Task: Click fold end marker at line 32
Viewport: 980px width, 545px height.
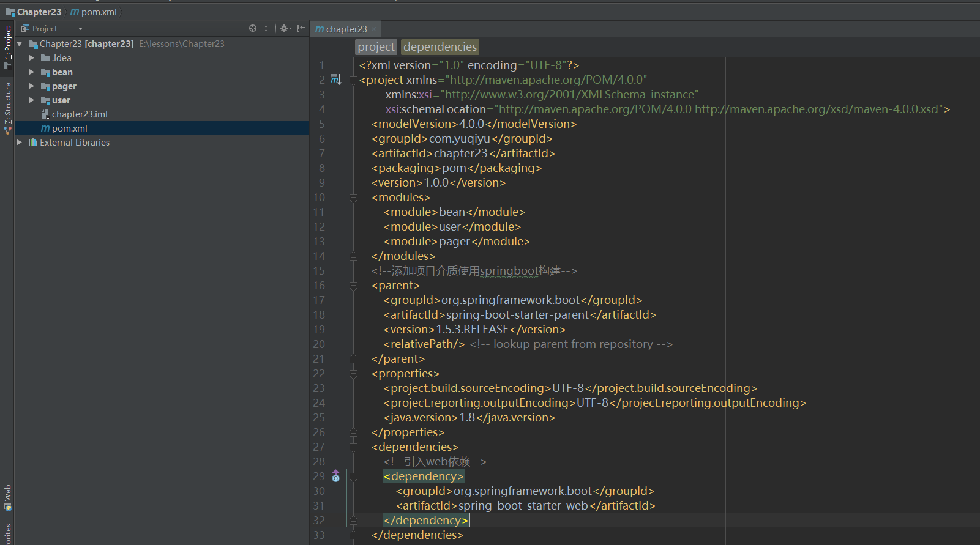Action: tap(353, 521)
